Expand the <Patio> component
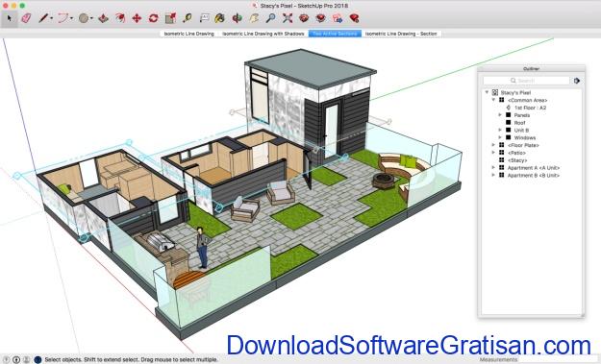 [x=493, y=153]
